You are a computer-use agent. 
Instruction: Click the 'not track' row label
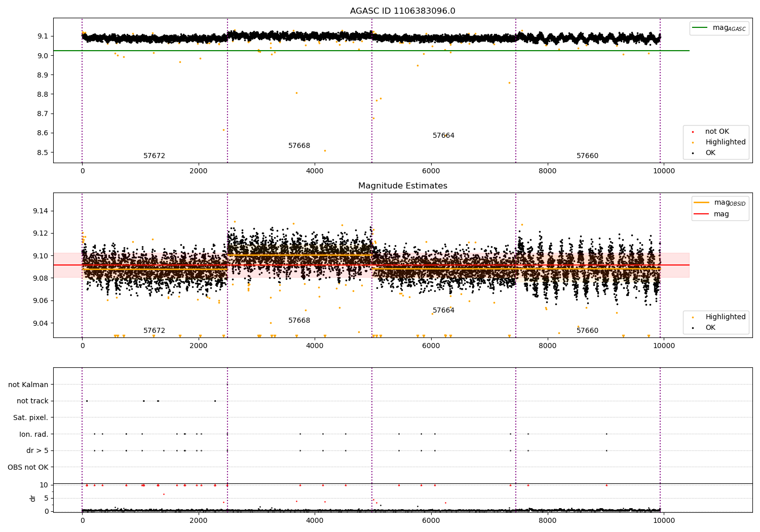tap(32, 401)
